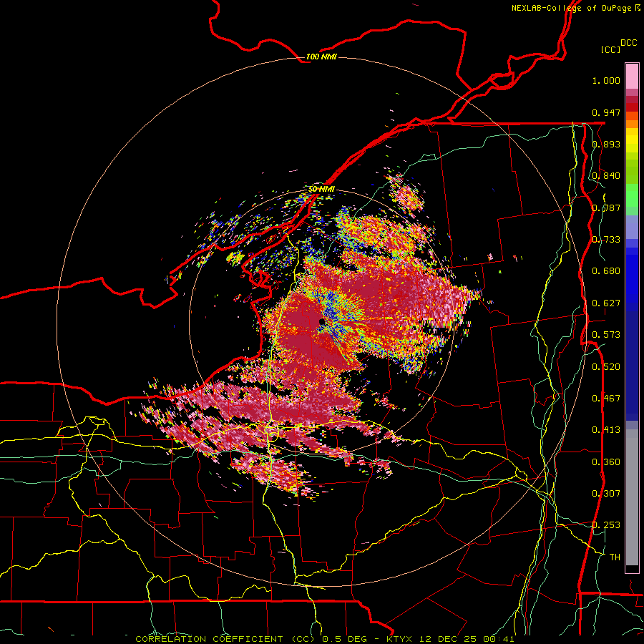The image size is (644, 644).
Task: Select the 0.467 scale value
Action: point(606,399)
